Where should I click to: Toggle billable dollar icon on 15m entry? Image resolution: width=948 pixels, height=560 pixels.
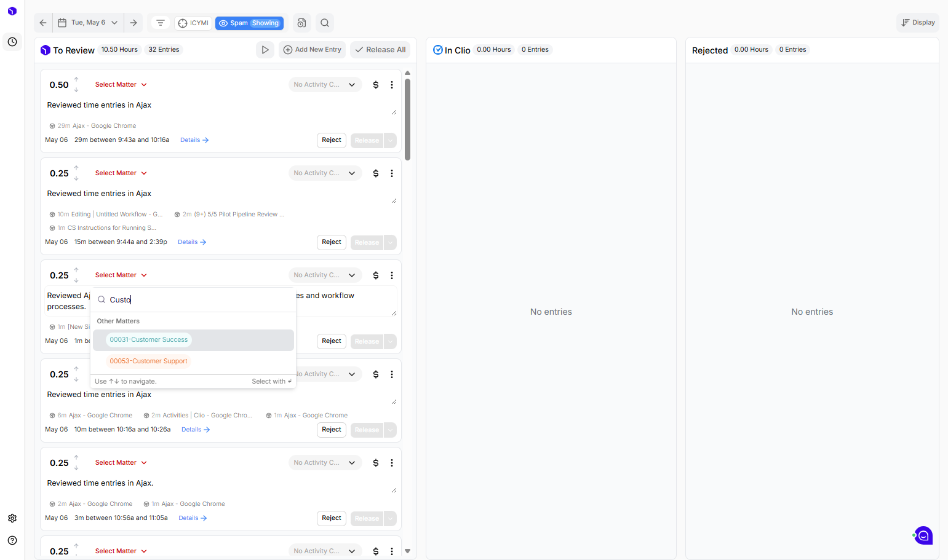pos(376,173)
